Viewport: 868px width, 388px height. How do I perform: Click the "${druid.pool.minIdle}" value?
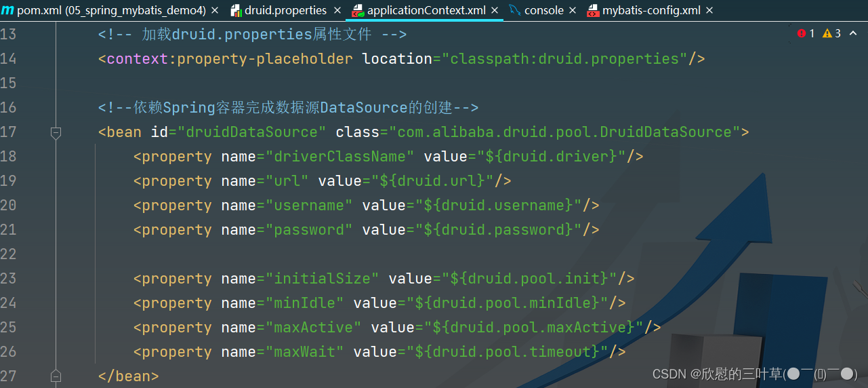pyautogui.click(x=508, y=303)
